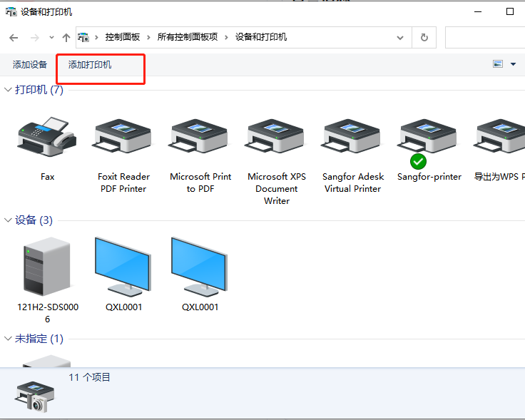This screenshot has height=420, width=525.
Task: Select Microsoft XPS Document Writer icon
Action: click(x=275, y=136)
